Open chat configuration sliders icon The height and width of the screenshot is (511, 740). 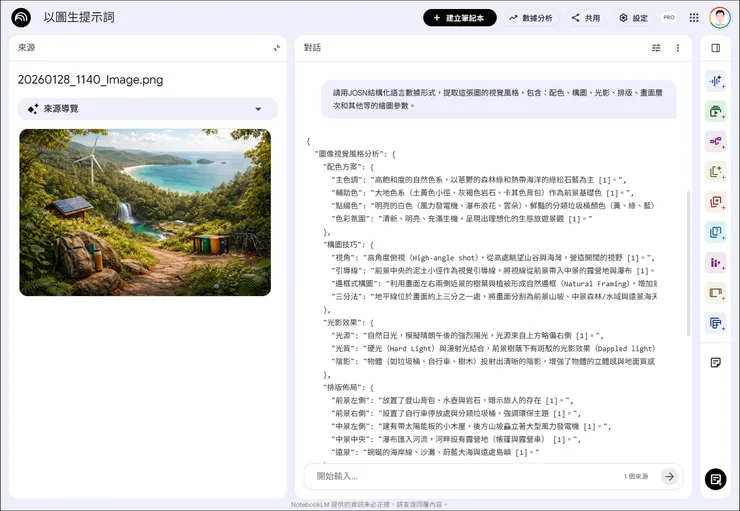656,48
